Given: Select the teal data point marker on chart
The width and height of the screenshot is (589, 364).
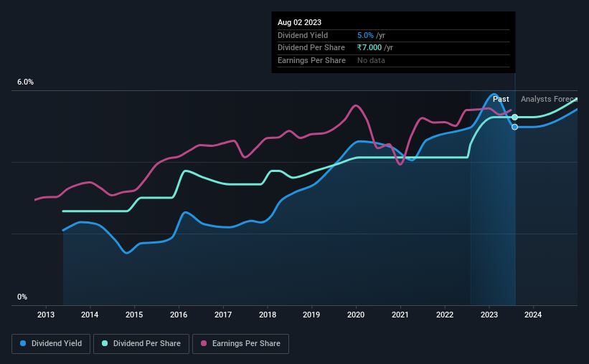Looking at the screenshot, I should click(x=514, y=117).
